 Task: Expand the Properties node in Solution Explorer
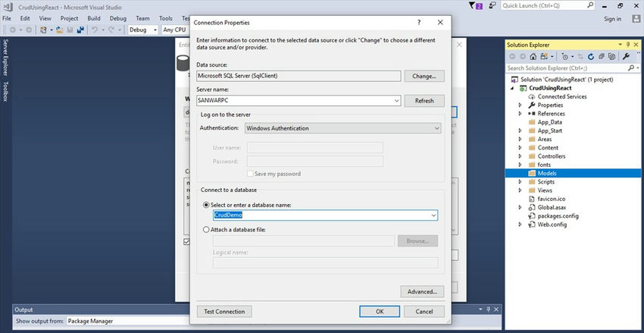point(521,105)
